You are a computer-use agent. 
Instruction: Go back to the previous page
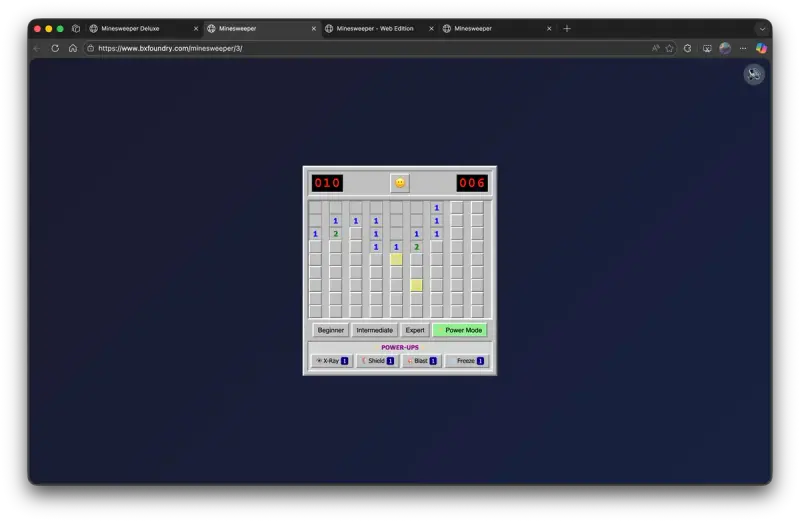point(37,48)
